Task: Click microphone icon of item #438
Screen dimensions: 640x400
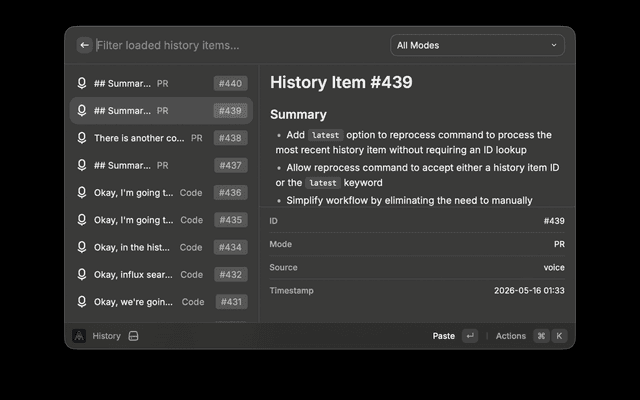Action: (x=82, y=138)
